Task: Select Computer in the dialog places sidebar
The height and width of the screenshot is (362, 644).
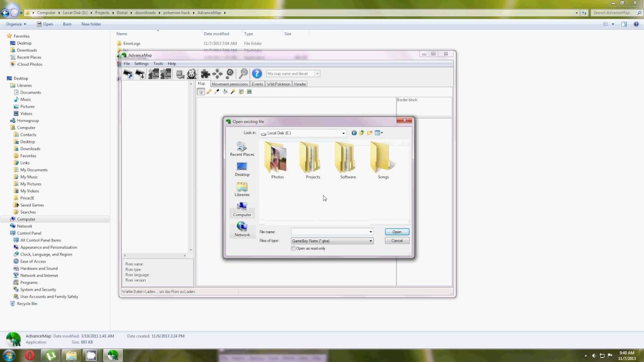Action: pos(242,209)
